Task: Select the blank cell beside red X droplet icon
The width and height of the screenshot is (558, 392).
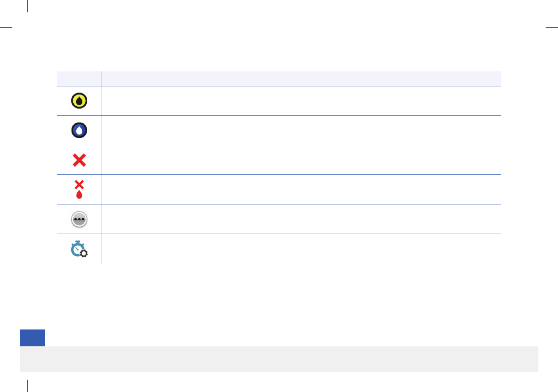Action: pos(302,190)
